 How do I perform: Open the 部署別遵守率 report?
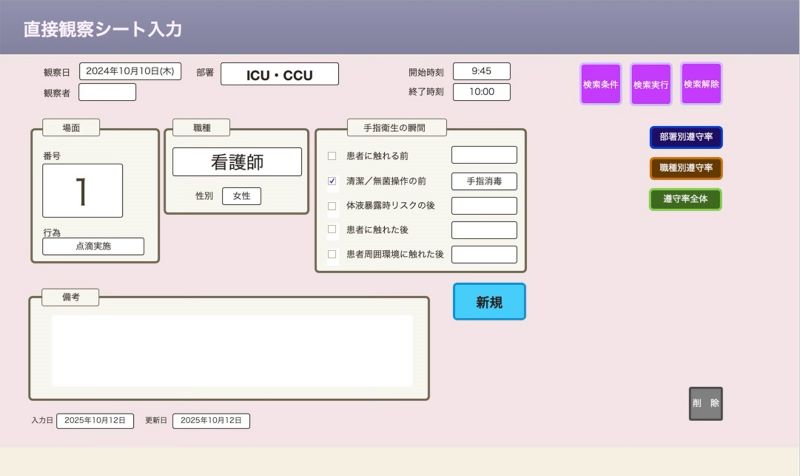(x=685, y=138)
